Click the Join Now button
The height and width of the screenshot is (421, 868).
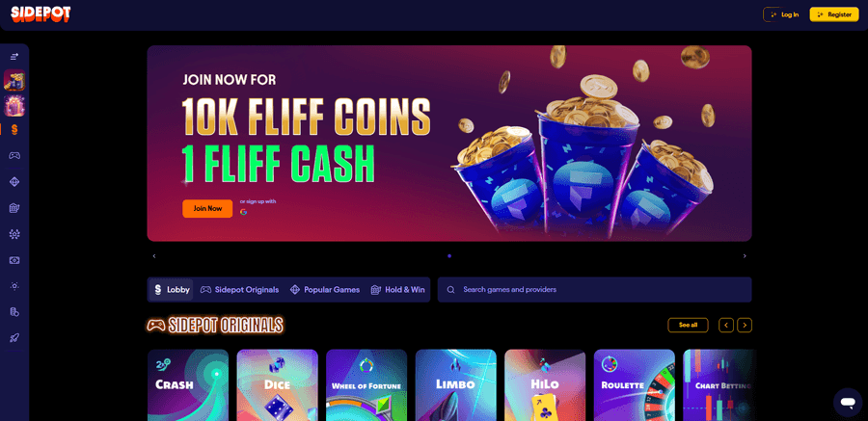point(207,208)
